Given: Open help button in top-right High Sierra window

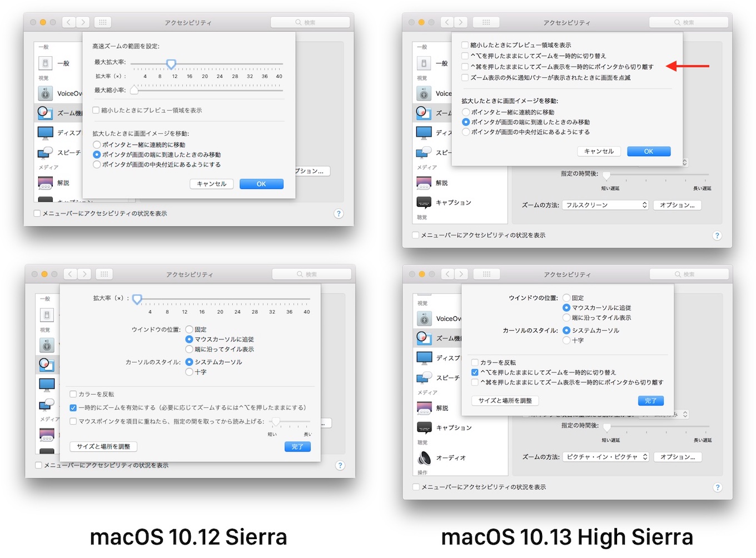Looking at the screenshot, I should (x=717, y=236).
